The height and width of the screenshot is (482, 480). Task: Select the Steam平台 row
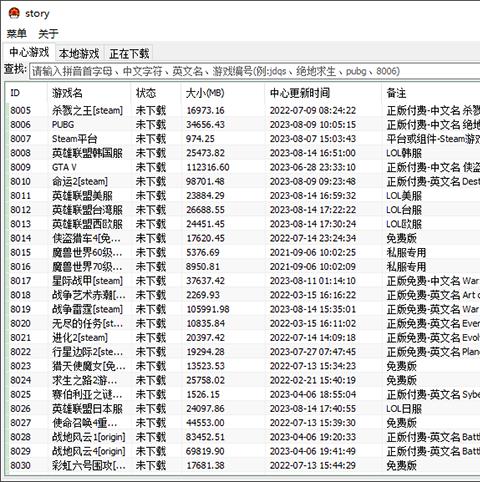(243, 139)
